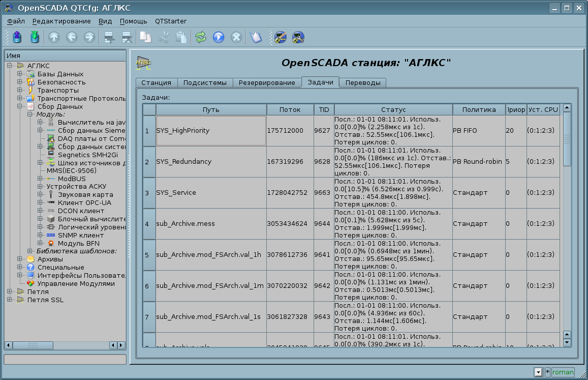The height and width of the screenshot is (380, 588).
Task: Select the sub_Archive.mess task cell
Action: pos(211,224)
